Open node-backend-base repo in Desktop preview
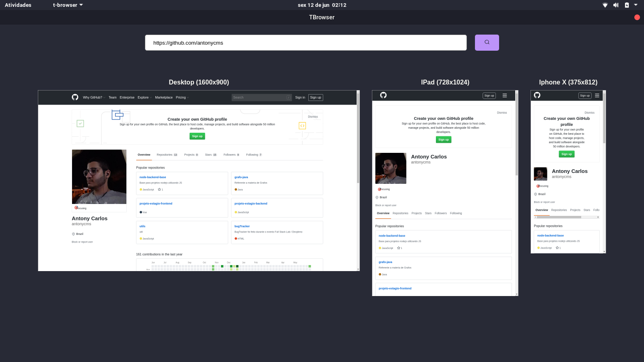 (x=153, y=177)
